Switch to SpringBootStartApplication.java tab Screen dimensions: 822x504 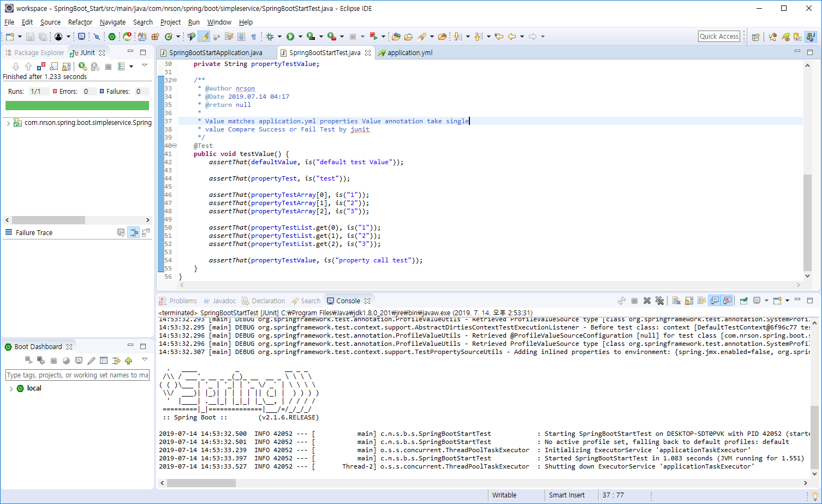216,53
